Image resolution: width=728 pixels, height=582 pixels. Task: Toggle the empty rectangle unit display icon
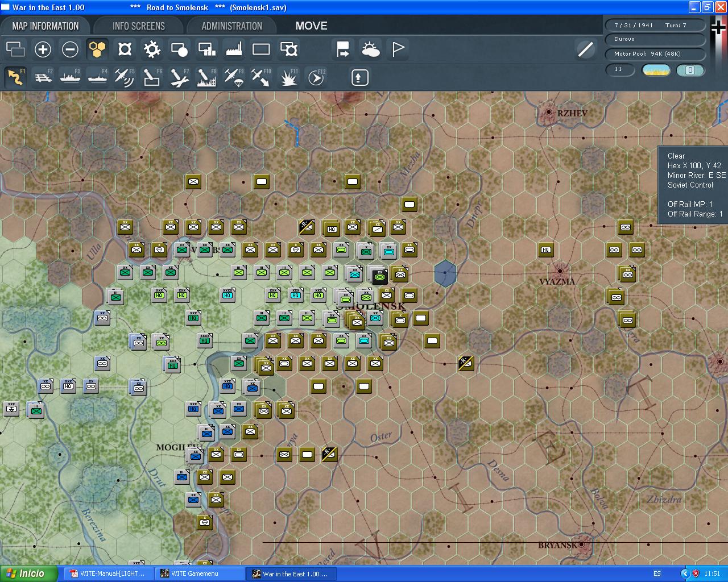[x=261, y=49]
